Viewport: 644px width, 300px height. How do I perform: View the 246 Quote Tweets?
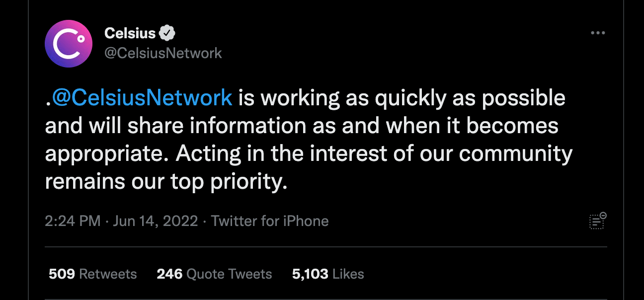[x=214, y=274]
